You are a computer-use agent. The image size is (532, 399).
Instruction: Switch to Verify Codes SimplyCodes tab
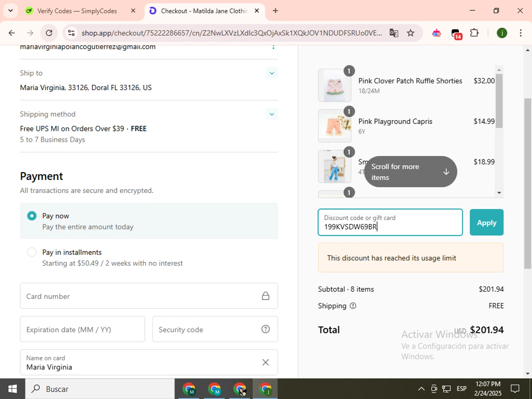(x=77, y=11)
